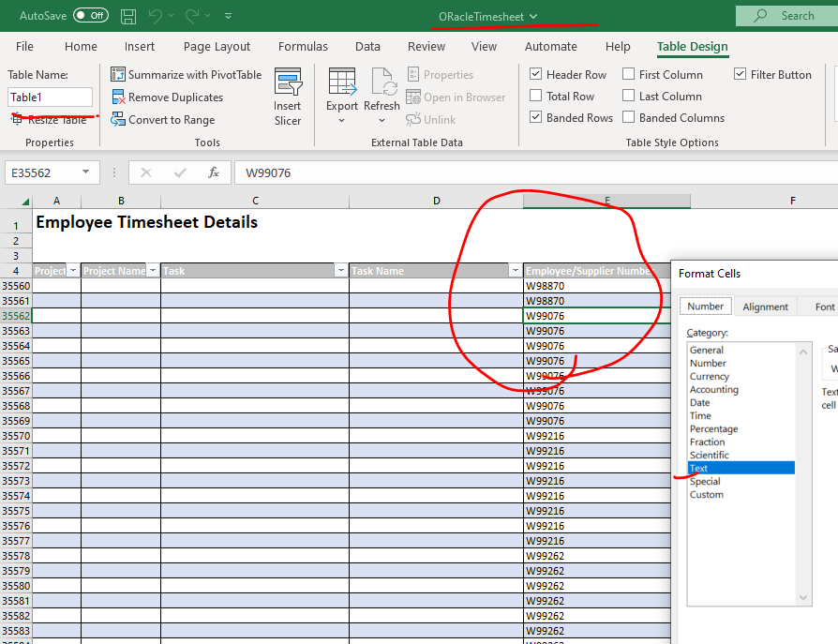Click the Unlink icon
This screenshot has height=644, width=838.
(413, 120)
